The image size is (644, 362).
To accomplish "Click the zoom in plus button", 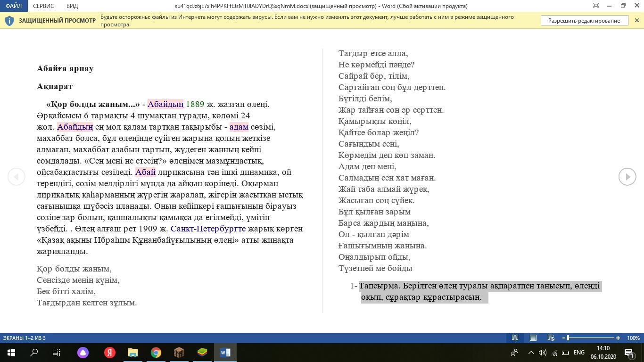I will (618, 337).
